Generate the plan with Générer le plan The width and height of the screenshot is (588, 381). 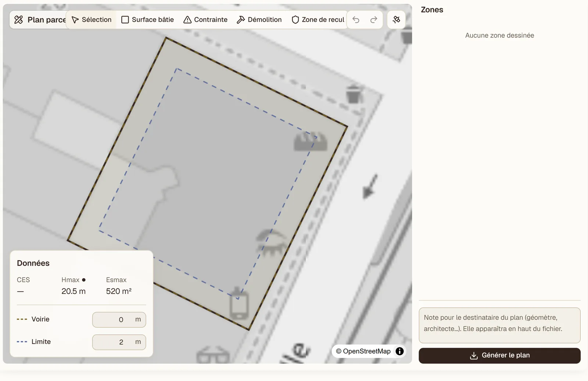click(499, 356)
